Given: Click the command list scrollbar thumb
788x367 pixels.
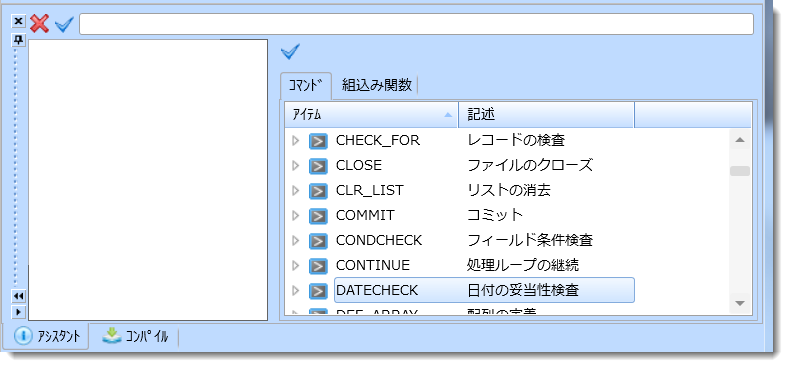Looking at the screenshot, I should [740, 171].
